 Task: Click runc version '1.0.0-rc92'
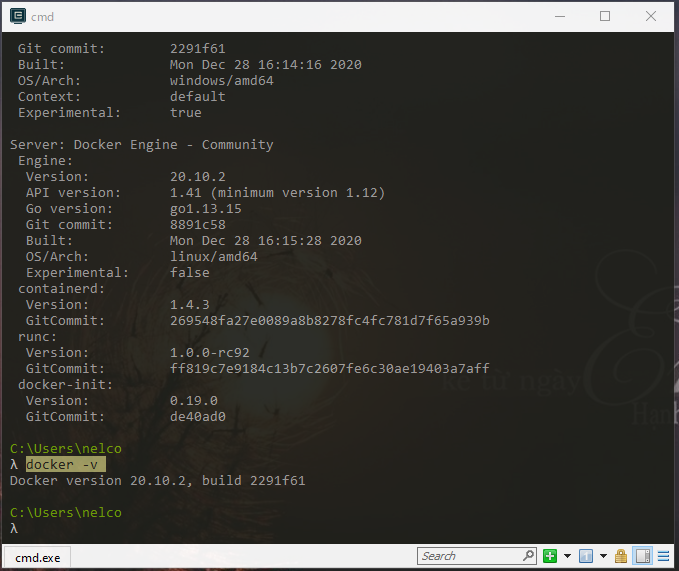[210, 352]
